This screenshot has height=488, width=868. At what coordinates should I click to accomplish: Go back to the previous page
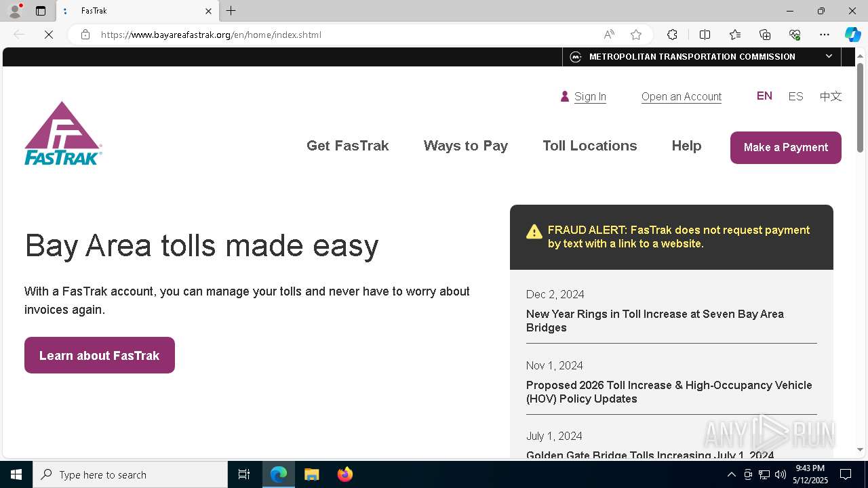[x=19, y=35]
